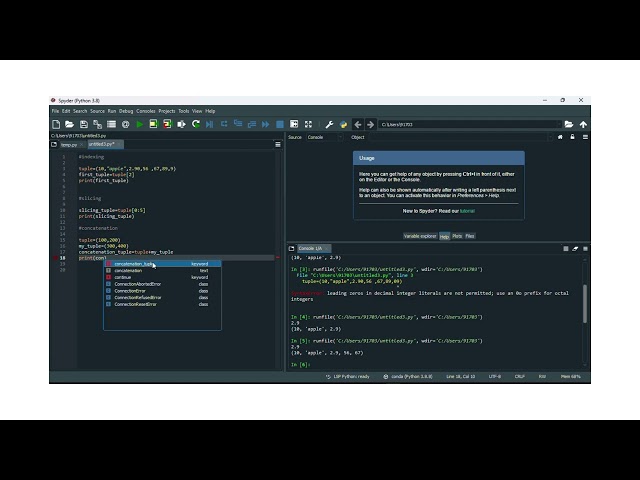
Task: Open the Spyder tutorial link
Action: coord(467,211)
